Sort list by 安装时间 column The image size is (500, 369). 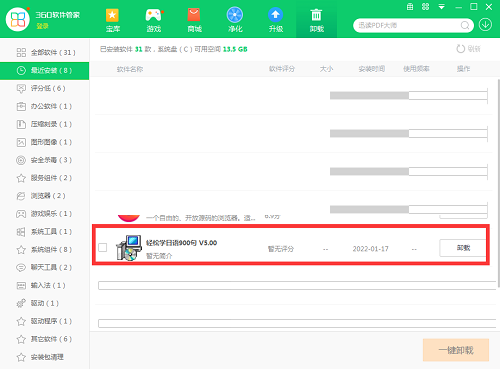(x=372, y=69)
